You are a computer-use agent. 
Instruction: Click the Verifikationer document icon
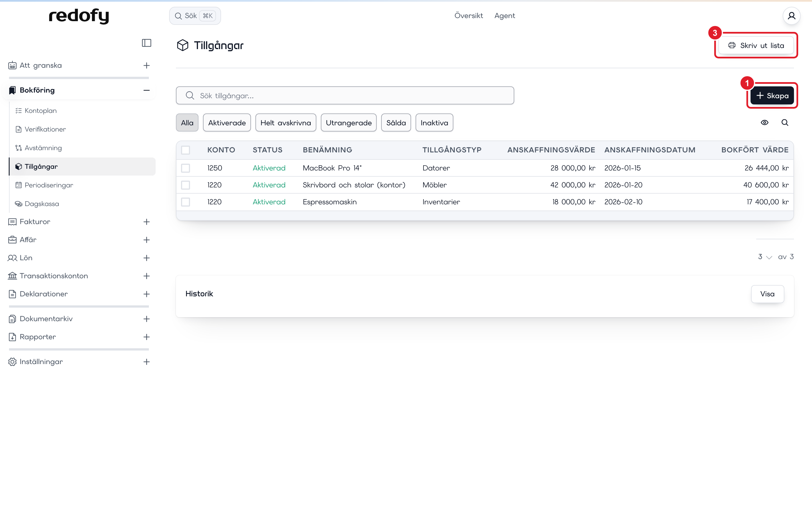click(18, 129)
